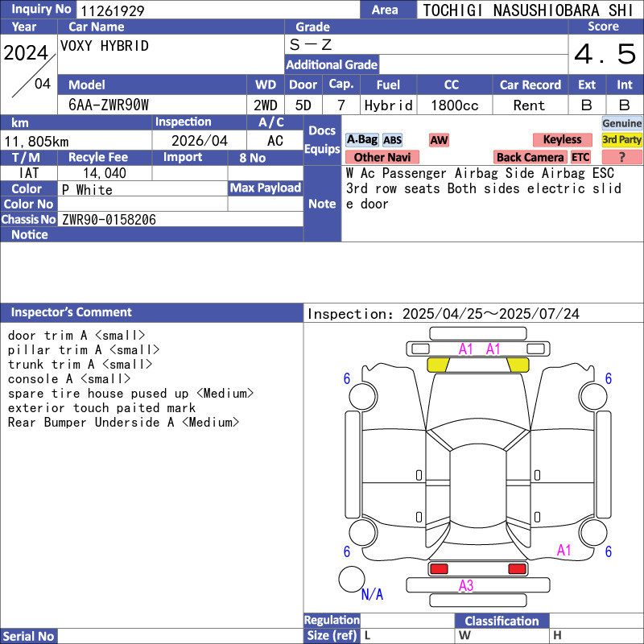Viewport: 644px width, 644px height.
Task: Click the Other Navi badge
Action: point(382,157)
